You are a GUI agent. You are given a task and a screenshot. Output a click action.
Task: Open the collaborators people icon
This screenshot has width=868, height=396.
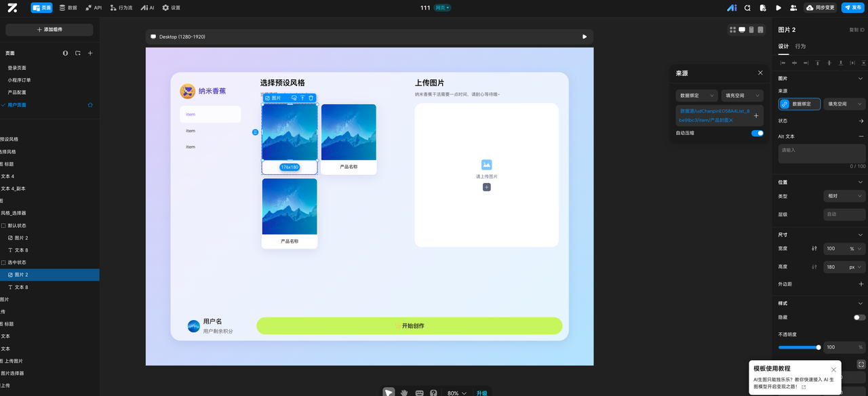pyautogui.click(x=793, y=7)
